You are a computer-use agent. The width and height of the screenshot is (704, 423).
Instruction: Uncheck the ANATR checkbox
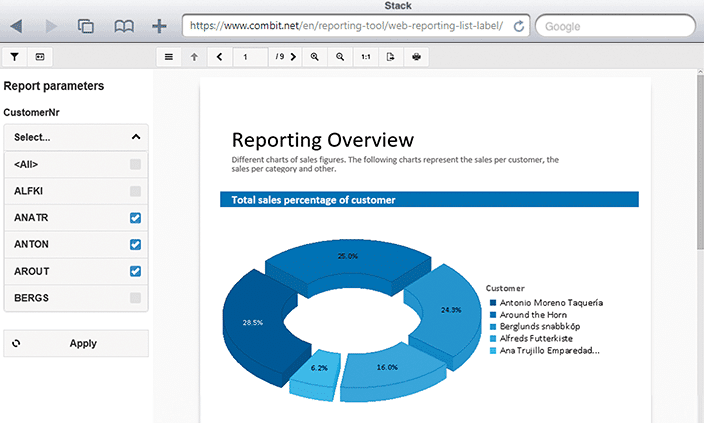point(135,218)
